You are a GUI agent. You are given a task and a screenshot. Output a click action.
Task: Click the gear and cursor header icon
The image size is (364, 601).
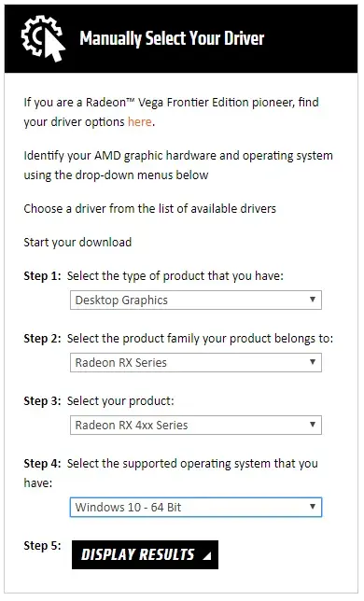(x=43, y=38)
